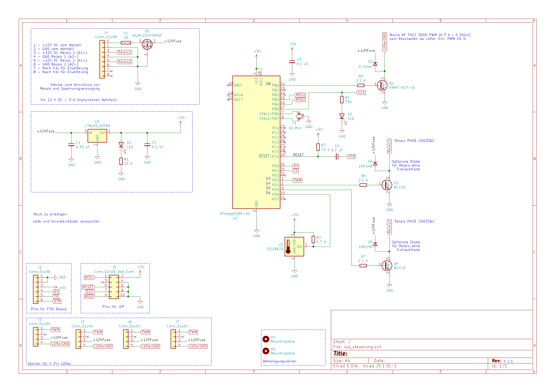Click the J4 Conn_01x08 connector body
Screen dimensions: 555x392
[102, 60]
